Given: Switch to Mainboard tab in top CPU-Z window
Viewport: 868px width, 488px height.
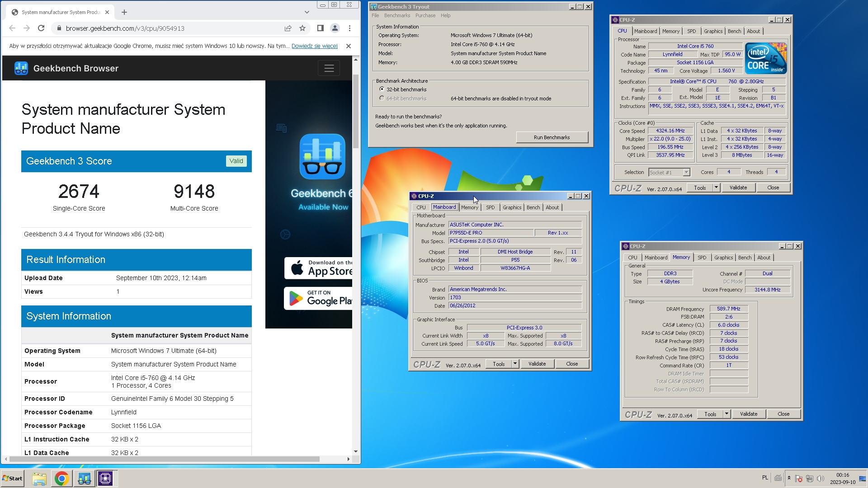Looking at the screenshot, I should click(x=646, y=31).
